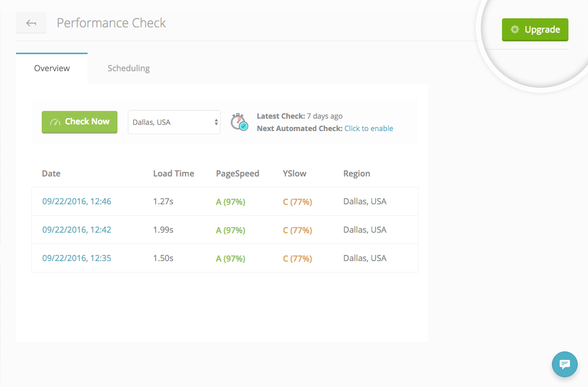Open the chat support bubble icon
588x387 pixels.
point(564,364)
